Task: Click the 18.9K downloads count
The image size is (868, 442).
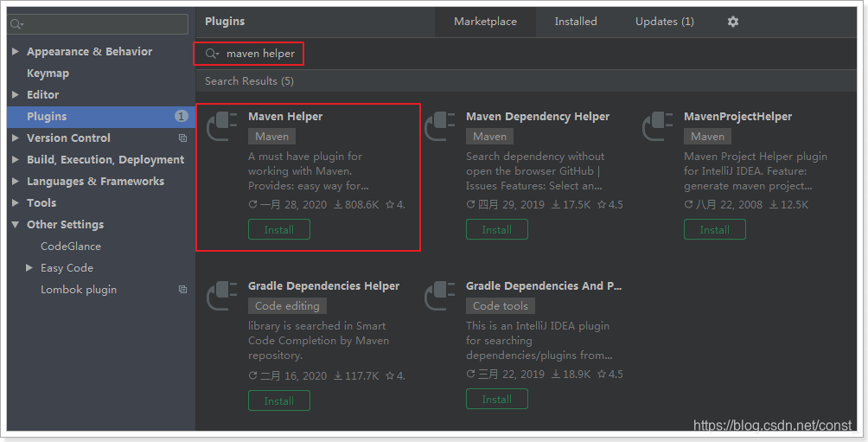Action: click(x=571, y=375)
